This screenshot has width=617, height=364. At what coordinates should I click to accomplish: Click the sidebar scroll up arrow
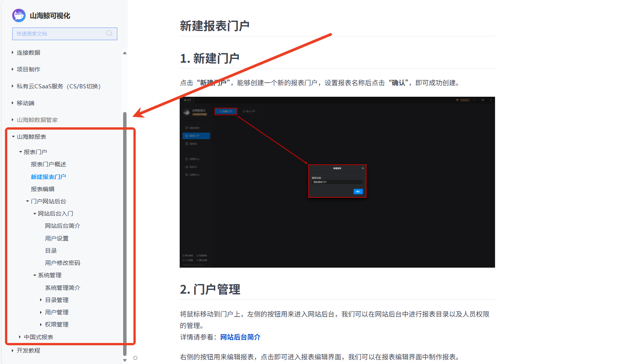125,53
